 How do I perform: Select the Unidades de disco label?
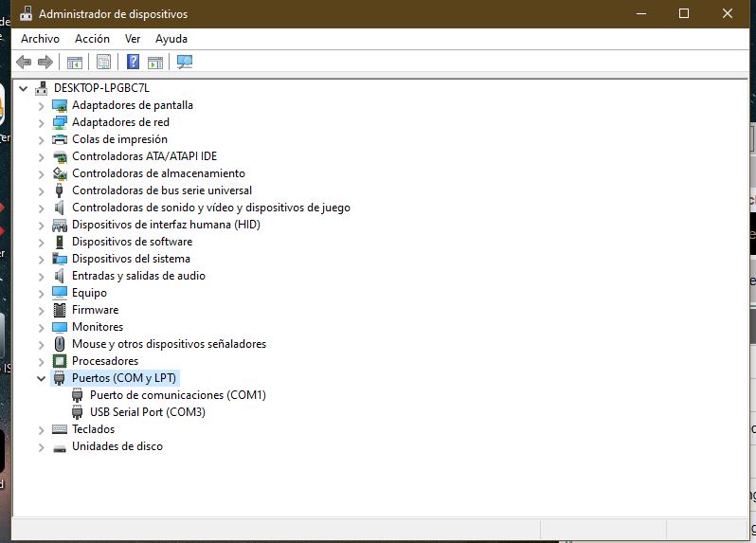pos(117,446)
